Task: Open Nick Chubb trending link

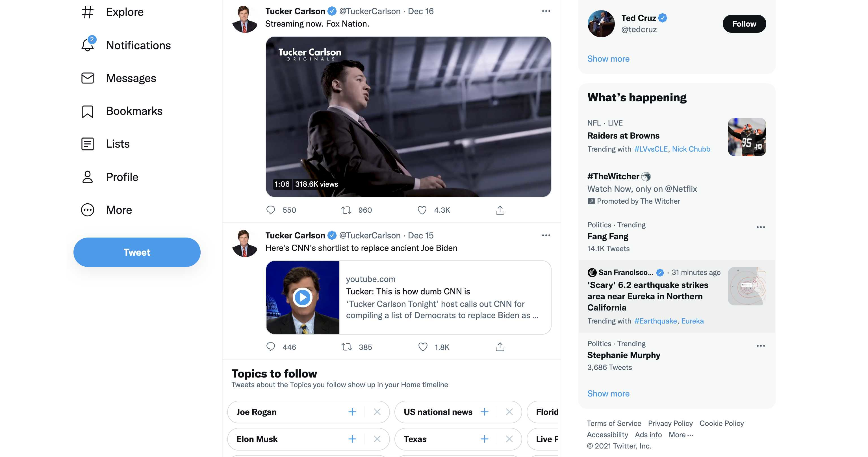Action: 691,149
